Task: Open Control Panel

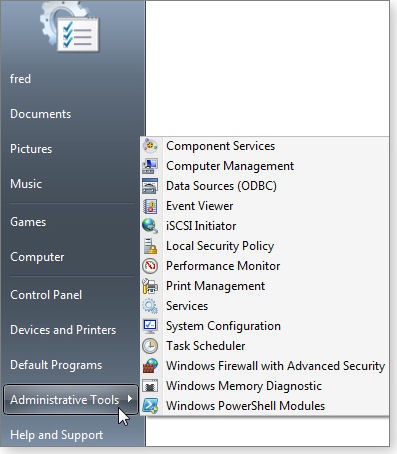Action: [46, 295]
